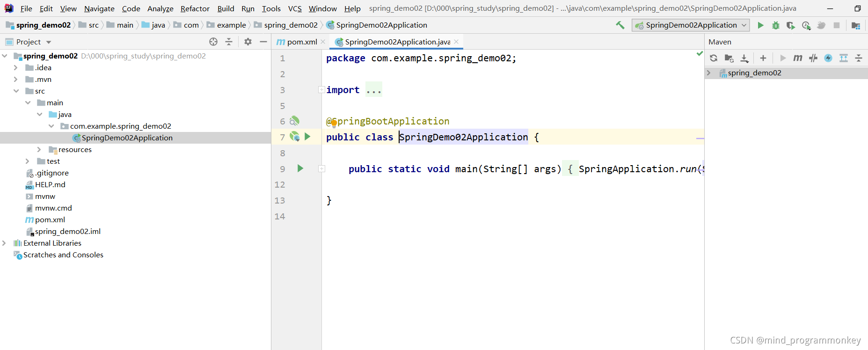Image resolution: width=868 pixels, height=350 pixels.
Task: Open the Analyze menu
Action: pos(160,8)
